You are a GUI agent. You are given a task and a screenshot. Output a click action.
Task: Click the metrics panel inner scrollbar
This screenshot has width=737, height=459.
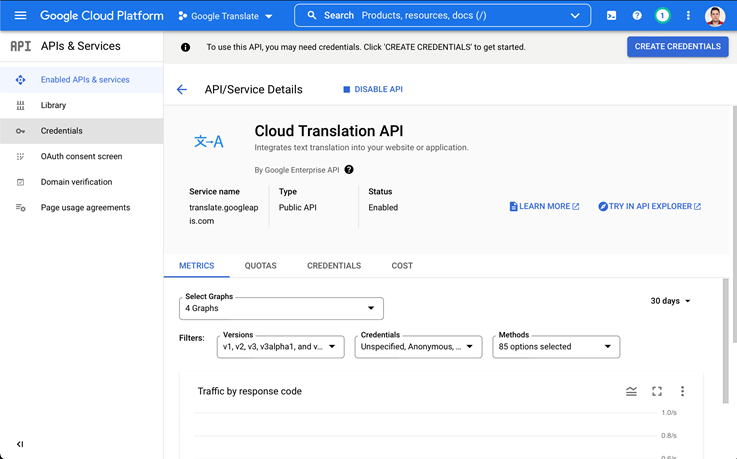pyautogui.click(x=726, y=341)
